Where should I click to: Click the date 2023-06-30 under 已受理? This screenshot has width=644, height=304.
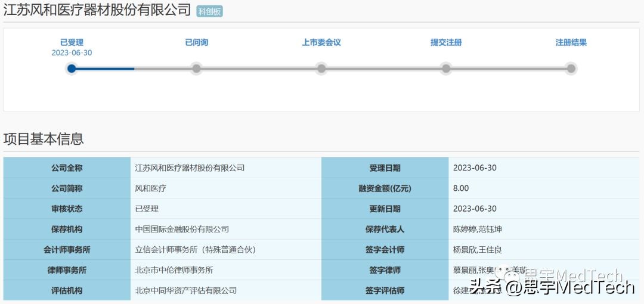point(72,53)
